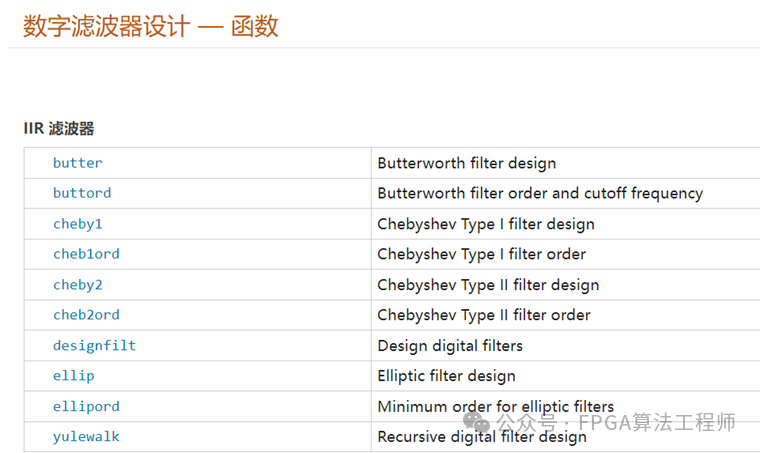The height and width of the screenshot is (453, 760).
Task: Click the 'Elliptic filter design' description
Action: tap(446, 376)
